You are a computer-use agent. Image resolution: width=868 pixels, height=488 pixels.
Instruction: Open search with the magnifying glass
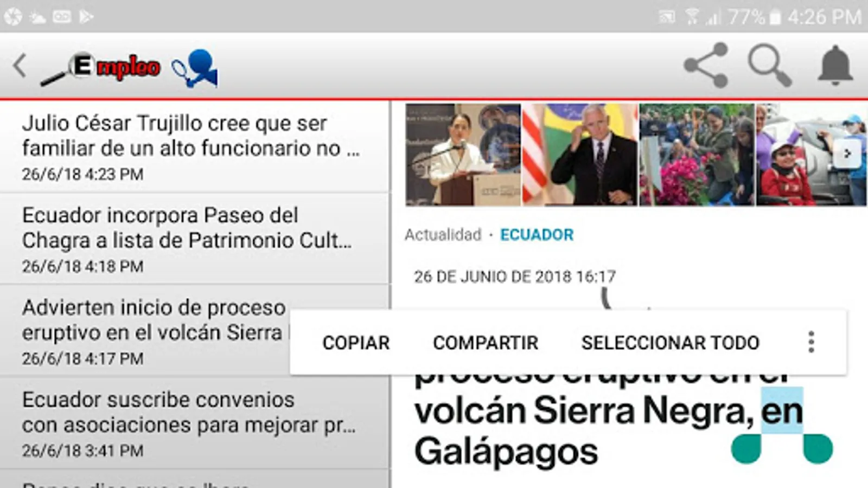tap(769, 66)
